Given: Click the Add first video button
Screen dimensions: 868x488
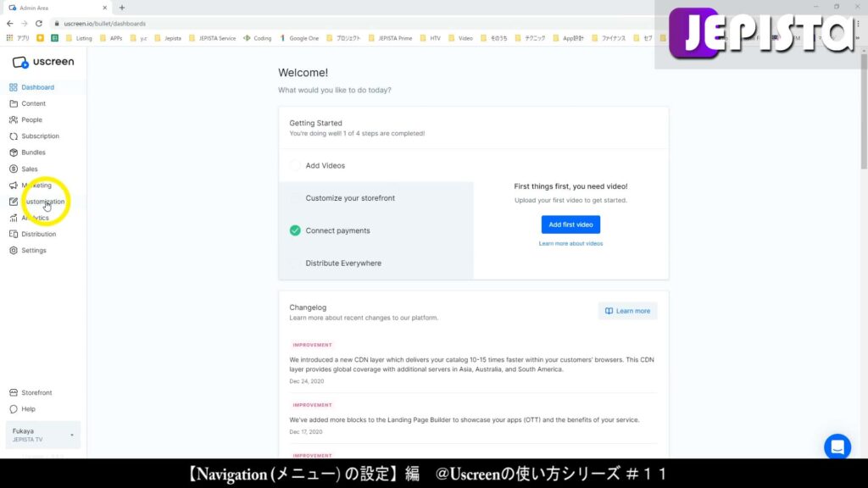Looking at the screenshot, I should (x=570, y=224).
